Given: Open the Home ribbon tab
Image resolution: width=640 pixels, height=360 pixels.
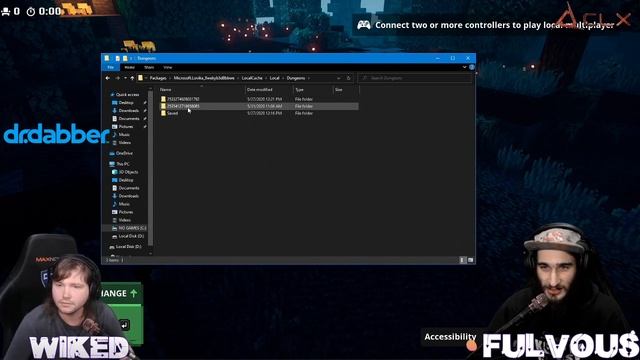Looking at the screenshot, I should point(129,67).
